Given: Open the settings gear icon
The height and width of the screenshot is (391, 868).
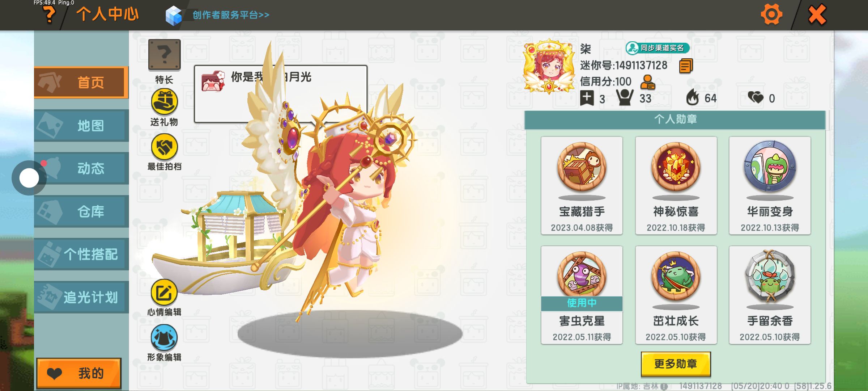Looking at the screenshot, I should click(771, 15).
